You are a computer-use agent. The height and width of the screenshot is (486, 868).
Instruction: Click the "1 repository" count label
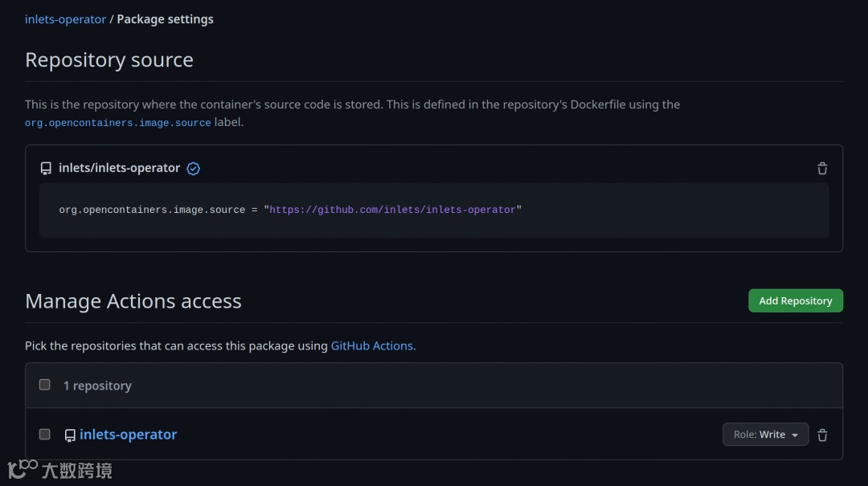(x=97, y=386)
